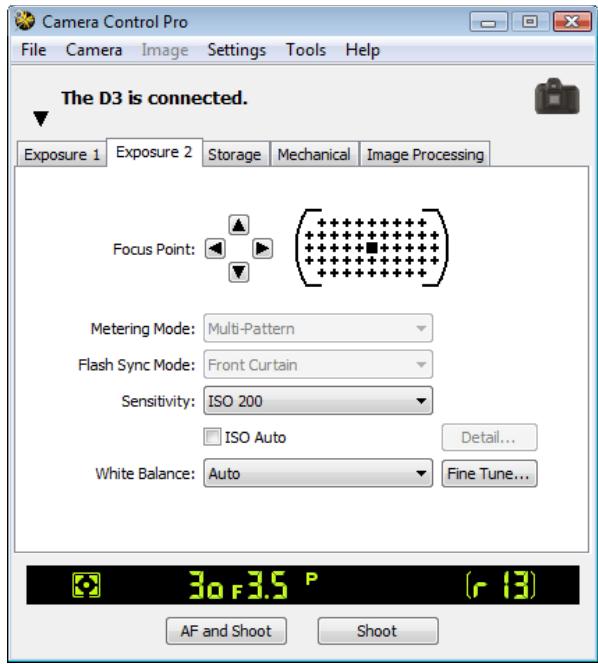Click the Sensitivity label
The width and height of the screenshot is (598, 664).
(158, 401)
